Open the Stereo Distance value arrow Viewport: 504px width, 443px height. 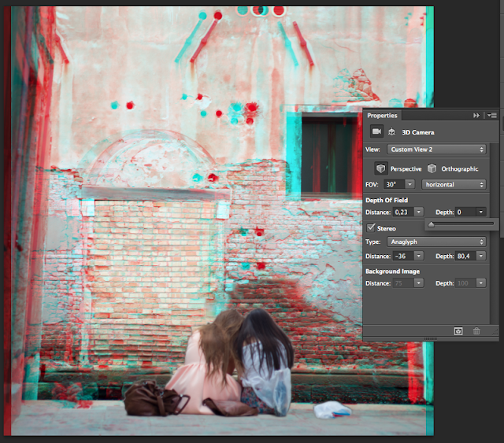(x=418, y=256)
